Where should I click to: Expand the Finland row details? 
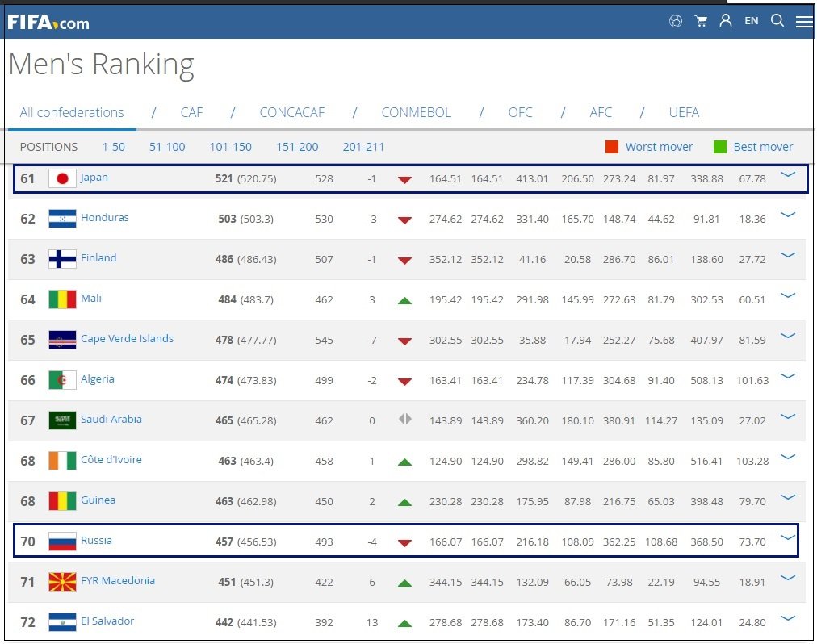click(788, 255)
